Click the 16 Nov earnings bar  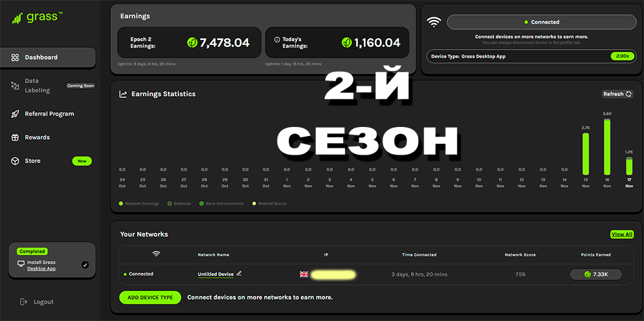[x=607, y=147]
